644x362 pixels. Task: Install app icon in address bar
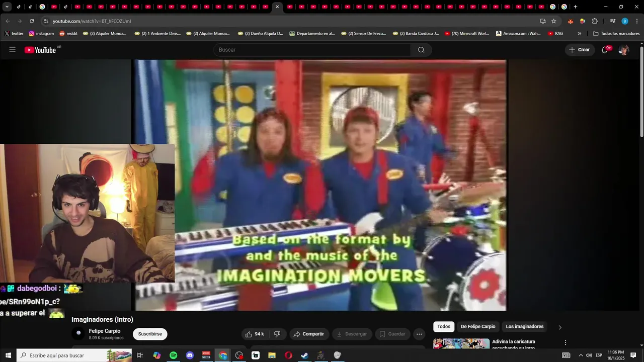[x=542, y=21]
